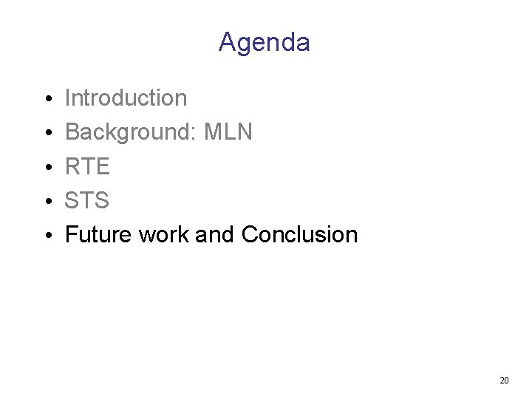Click the MLN abbreviation text
The width and height of the screenshot is (532, 399).
[x=228, y=132]
